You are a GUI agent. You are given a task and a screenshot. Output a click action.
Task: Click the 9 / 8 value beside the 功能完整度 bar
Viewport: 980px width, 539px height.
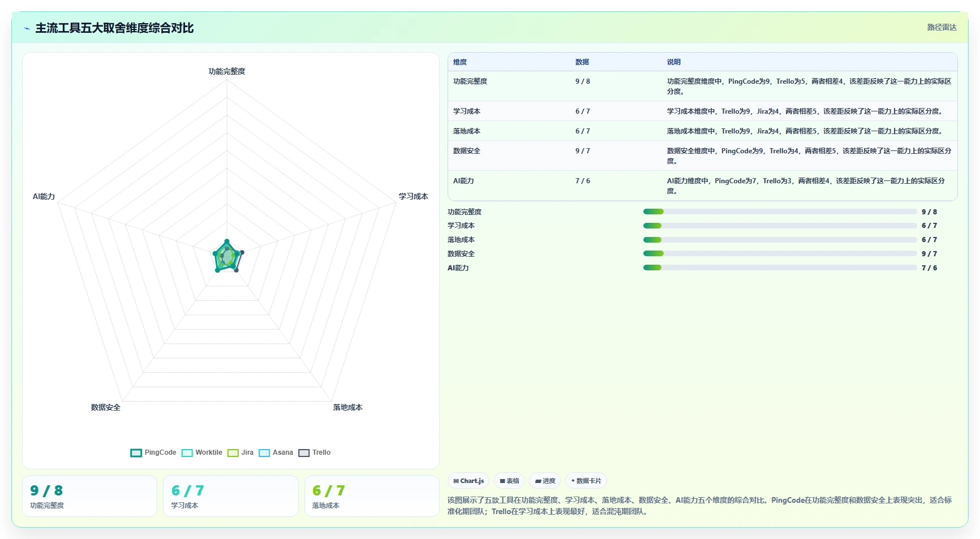929,212
